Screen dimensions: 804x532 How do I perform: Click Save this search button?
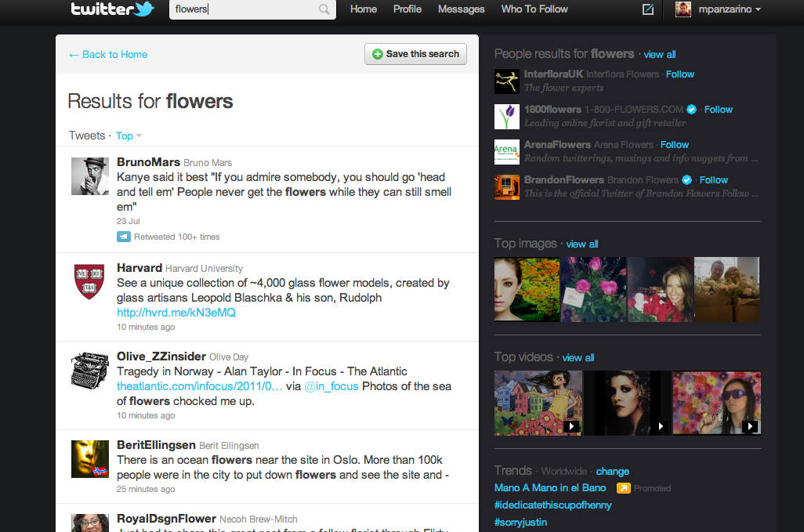point(415,54)
